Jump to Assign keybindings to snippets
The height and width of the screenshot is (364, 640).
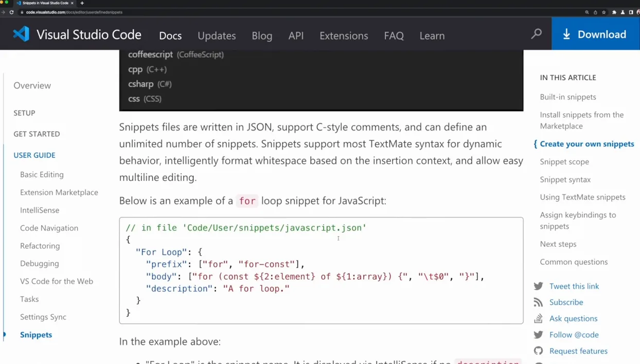[x=578, y=221]
